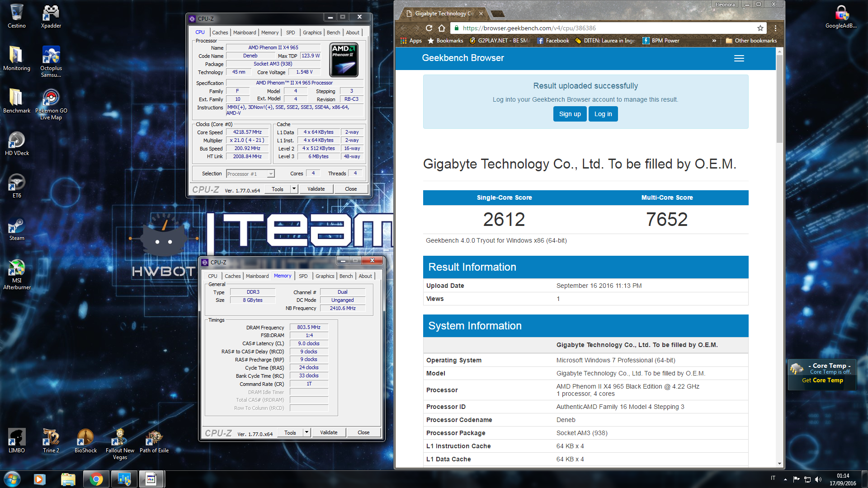Launch the MSI Afterburner desktop icon
Viewport: 868px width, 488px height.
(x=17, y=274)
